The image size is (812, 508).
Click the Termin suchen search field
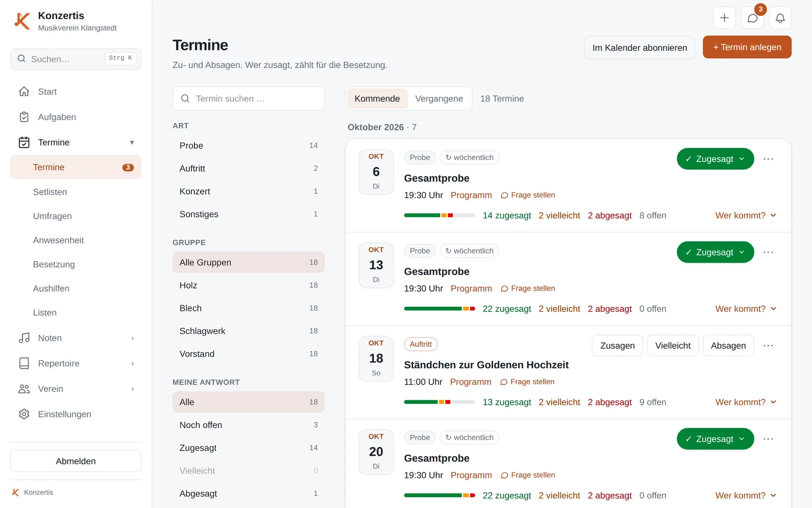coord(249,99)
